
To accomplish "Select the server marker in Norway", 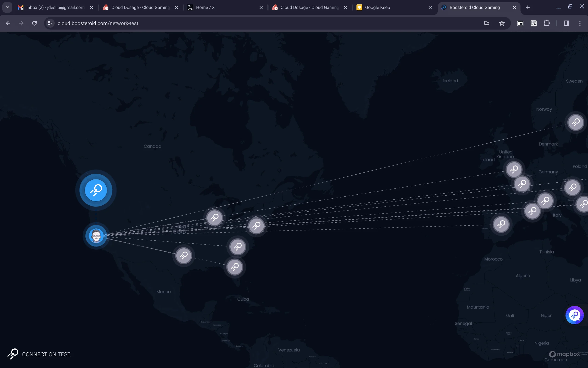I will pyautogui.click(x=576, y=122).
